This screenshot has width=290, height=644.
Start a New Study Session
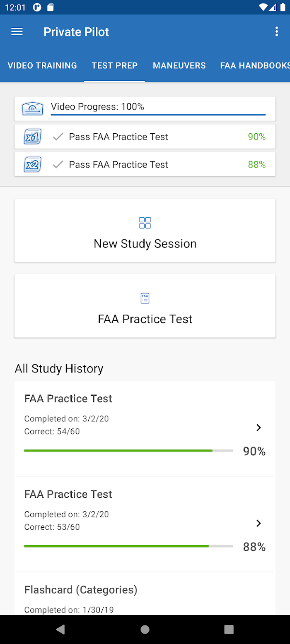pos(145,231)
